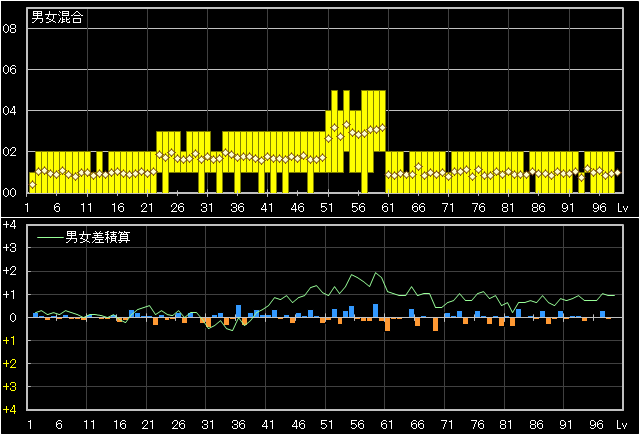
Task: Click x-axis label 31 under the 男女混合 chart
Action: coord(207,208)
